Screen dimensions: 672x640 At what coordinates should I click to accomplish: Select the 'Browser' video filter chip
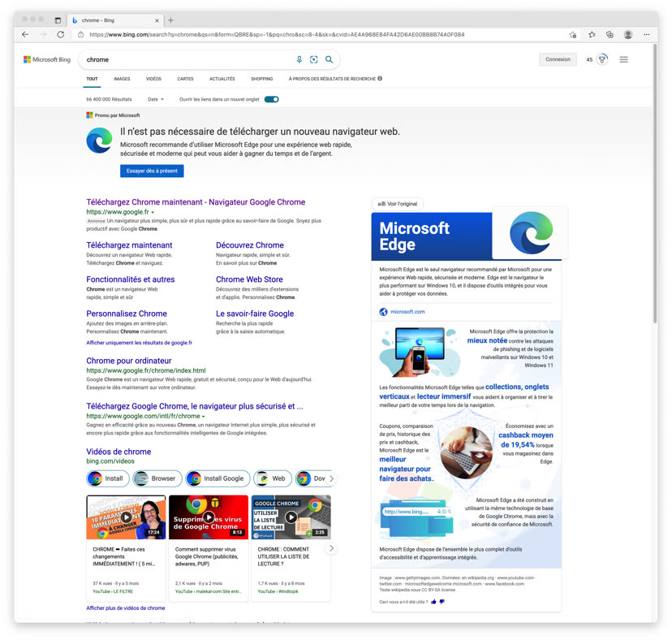[x=157, y=478]
